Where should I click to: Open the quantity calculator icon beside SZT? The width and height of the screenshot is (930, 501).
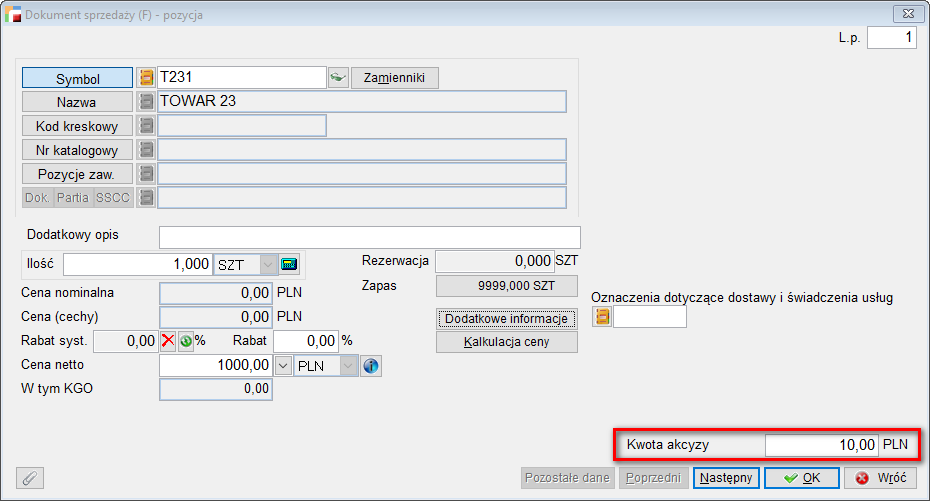290,264
